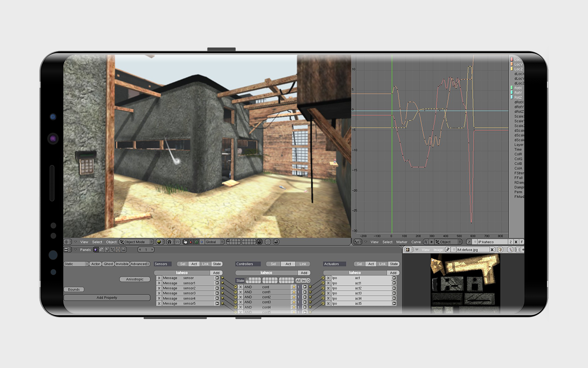
Task: Enable the hand manipulator icon
Action: [185, 242]
